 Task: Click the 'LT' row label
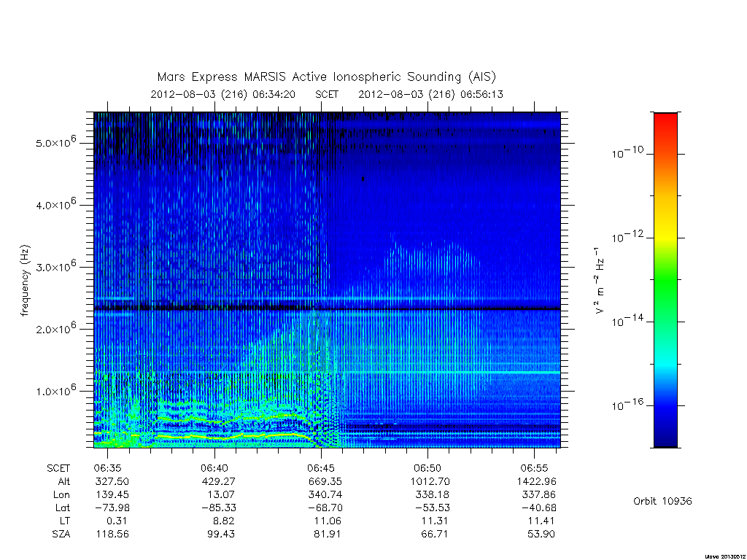click(x=65, y=521)
